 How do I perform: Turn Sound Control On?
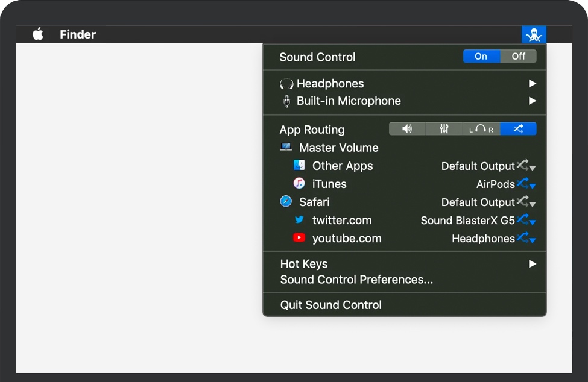[x=481, y=56]
